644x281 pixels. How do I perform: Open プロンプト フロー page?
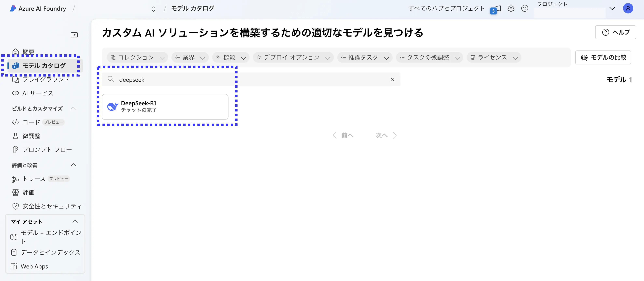(42, 149)
